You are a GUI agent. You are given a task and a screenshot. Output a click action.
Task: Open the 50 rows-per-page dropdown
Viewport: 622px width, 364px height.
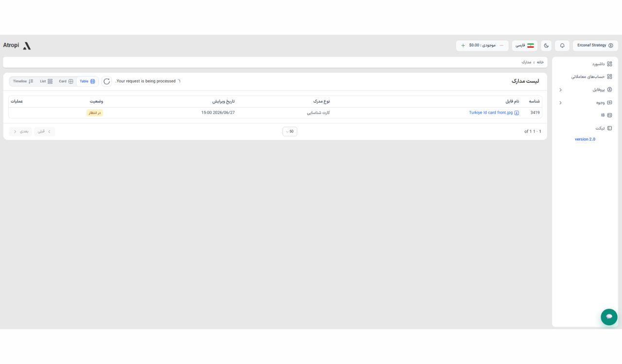pos(290,132)
